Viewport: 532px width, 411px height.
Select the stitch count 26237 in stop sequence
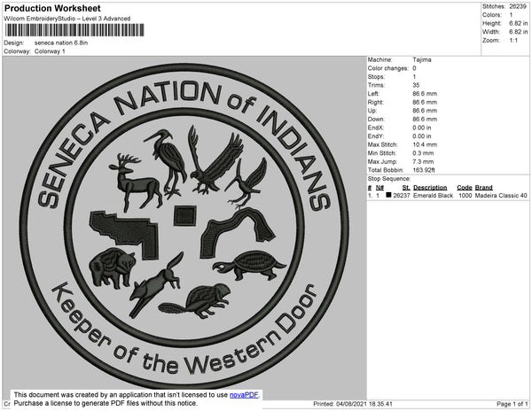pyautogui.click(x=402, y=196)
